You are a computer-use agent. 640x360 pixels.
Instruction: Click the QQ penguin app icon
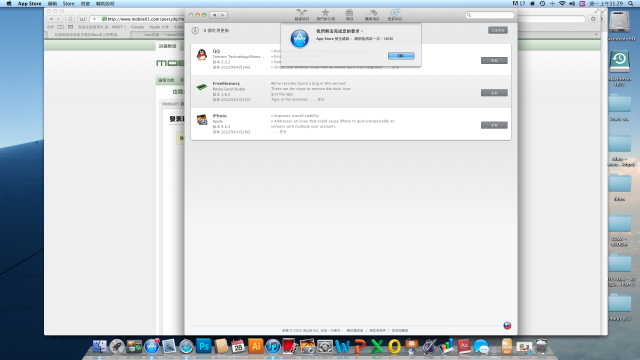202,55
